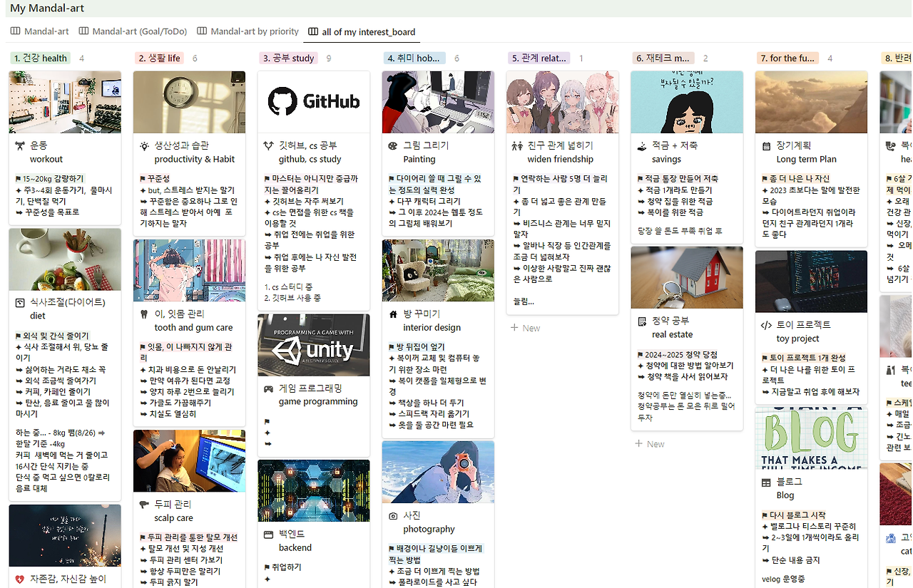Viewport: 913px width, 588px height.
Task: Click the text '2. 깃허브 사용 중'
Action: [292, 298]
